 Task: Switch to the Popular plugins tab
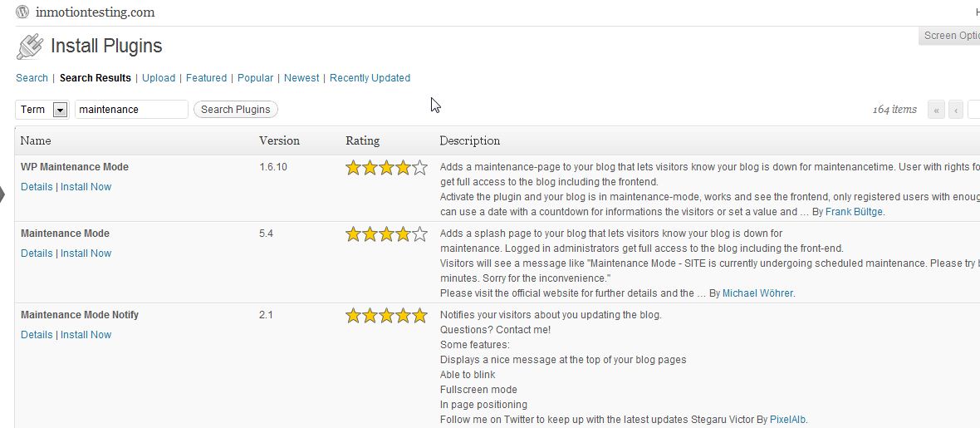click(x=255, y=78)
